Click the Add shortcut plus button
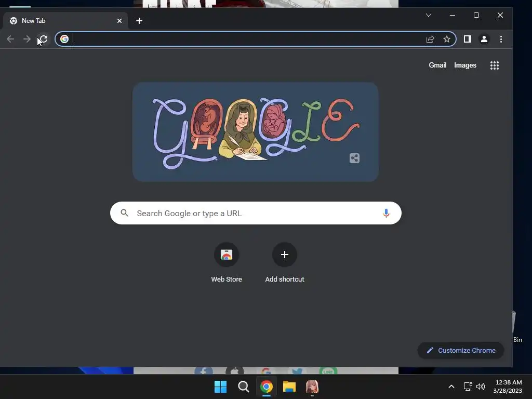Screen dimensions: 532x399 tap(285, 255)
